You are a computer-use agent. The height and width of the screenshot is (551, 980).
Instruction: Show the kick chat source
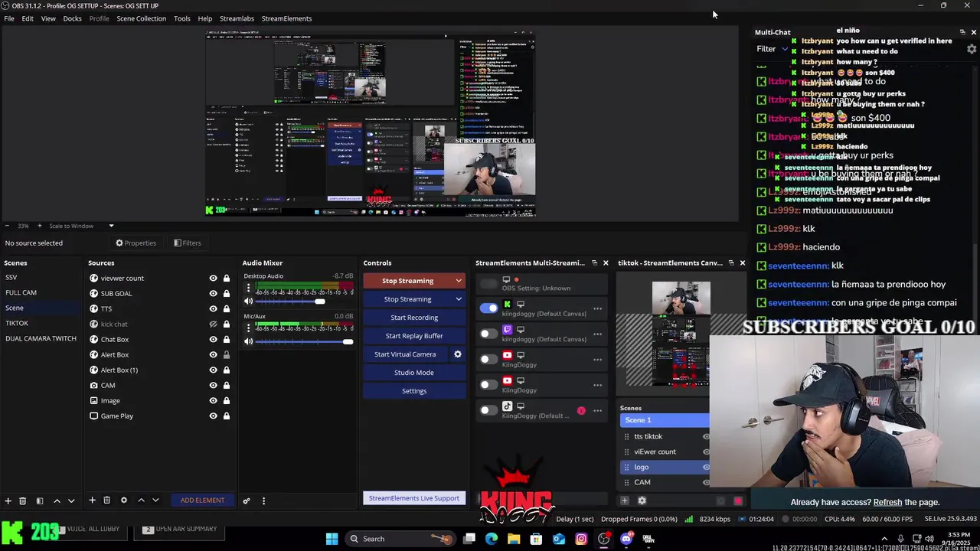point(213,324)
